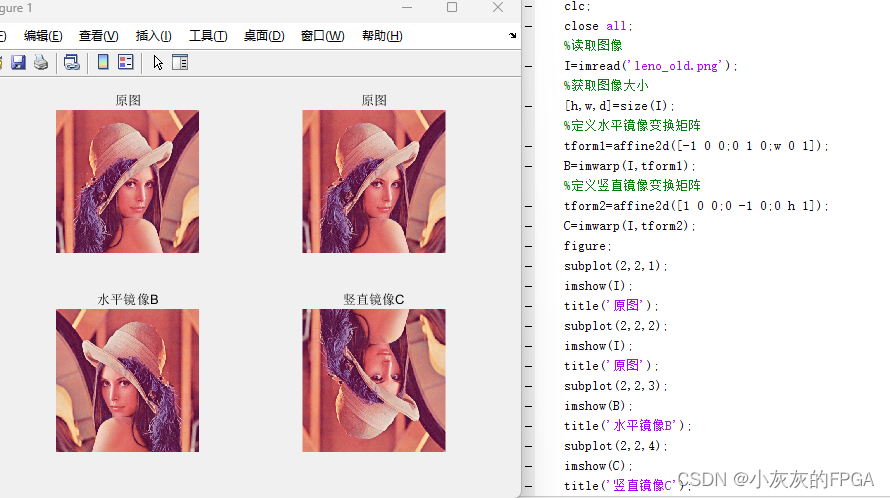Insert a legend via the toolbar icon
890x498 pixels.
(x=125, y=62)
